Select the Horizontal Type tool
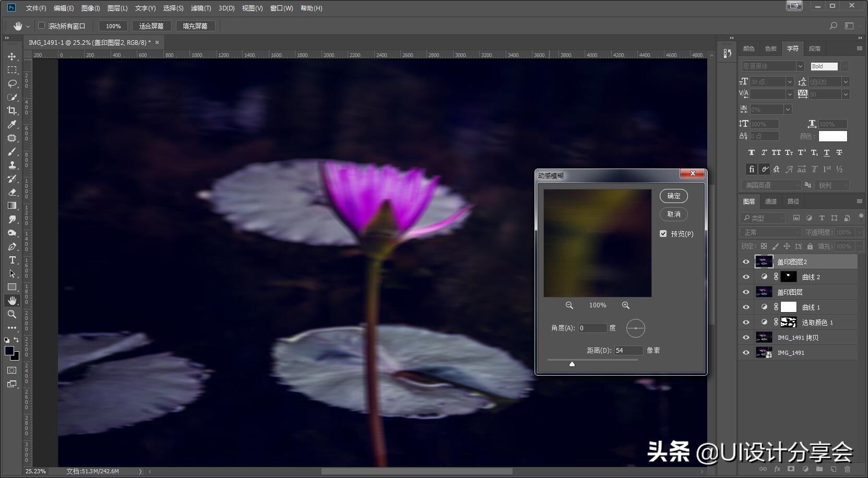 point(11,260)
